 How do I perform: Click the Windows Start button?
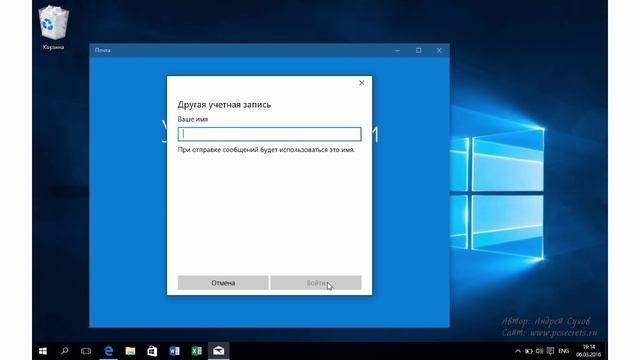click(42, 351)
